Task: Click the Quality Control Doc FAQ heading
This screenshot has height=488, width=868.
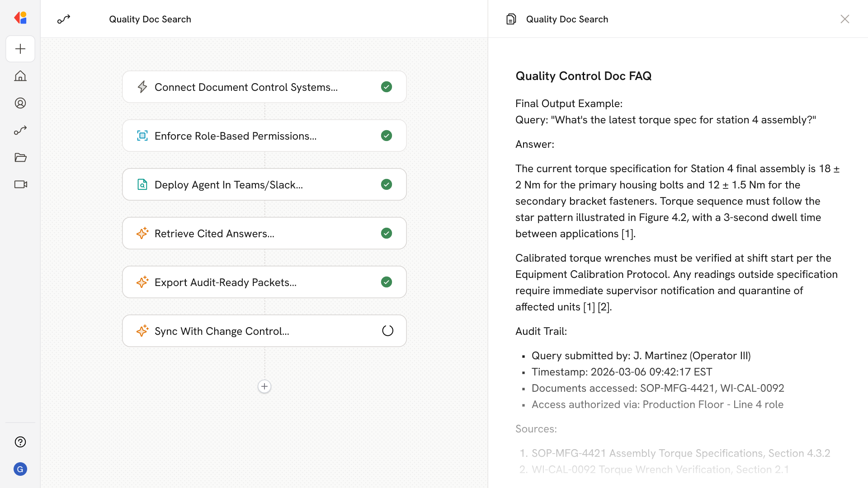Action: pos(583,76)
